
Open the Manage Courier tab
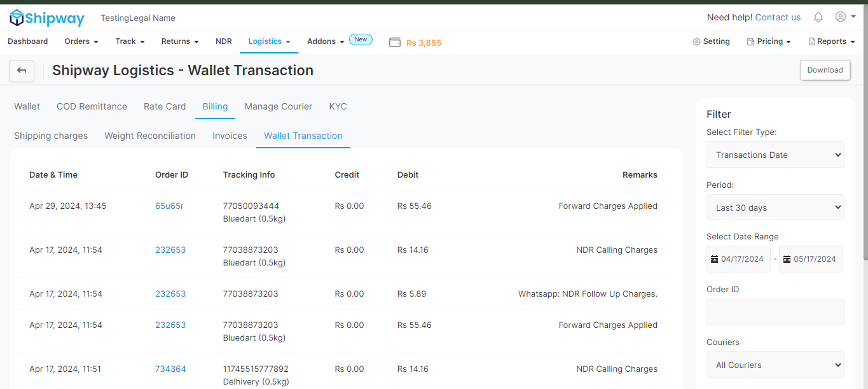pos(279,106)
